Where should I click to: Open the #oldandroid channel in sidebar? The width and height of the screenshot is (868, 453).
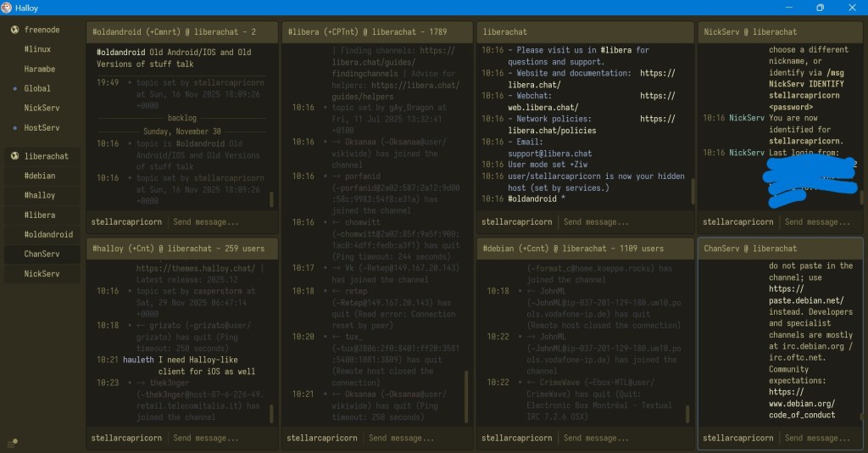click(x=42, y=234)
